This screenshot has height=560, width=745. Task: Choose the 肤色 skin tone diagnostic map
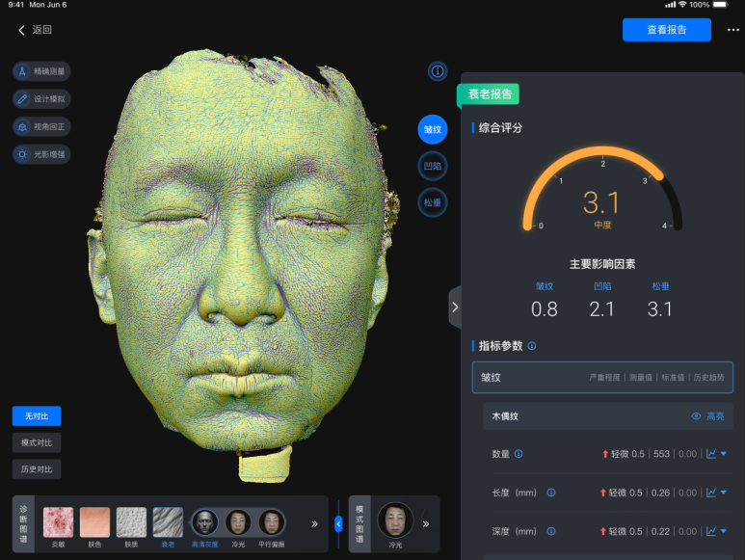[94, 527]
